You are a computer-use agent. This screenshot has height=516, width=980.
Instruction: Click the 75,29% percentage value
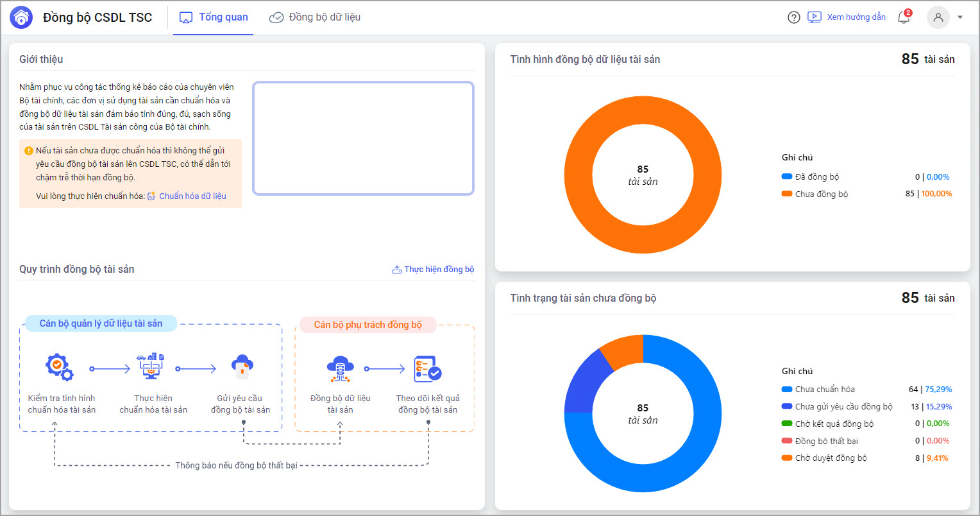coord(938,390)
